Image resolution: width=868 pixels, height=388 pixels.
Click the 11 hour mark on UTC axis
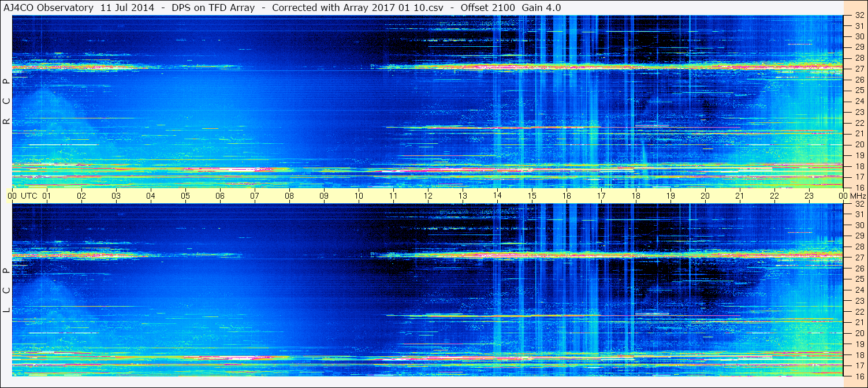pyautogui.click(x=393, y=196)
